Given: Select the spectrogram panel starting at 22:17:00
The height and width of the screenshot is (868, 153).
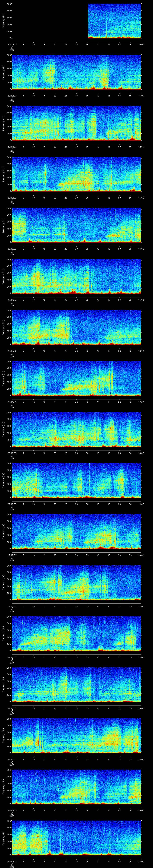Looking at the screenshot, I should pos(76,429).
